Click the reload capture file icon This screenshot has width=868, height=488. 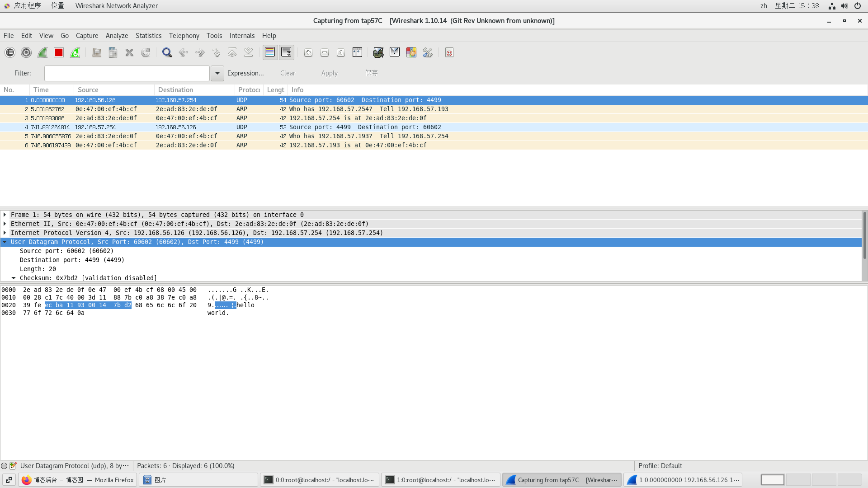pyautogui.click(x=146, y=52)
